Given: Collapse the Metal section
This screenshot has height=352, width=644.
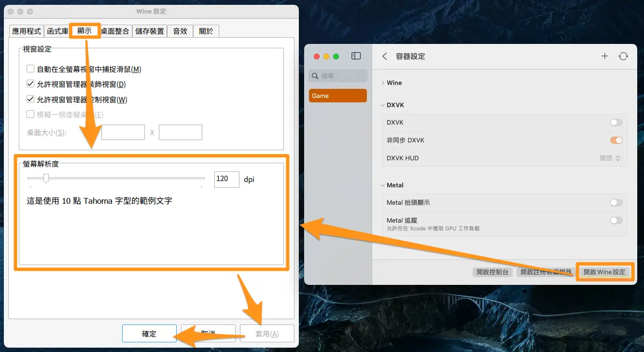Looking at the screenshot, I should pos(383,185).
